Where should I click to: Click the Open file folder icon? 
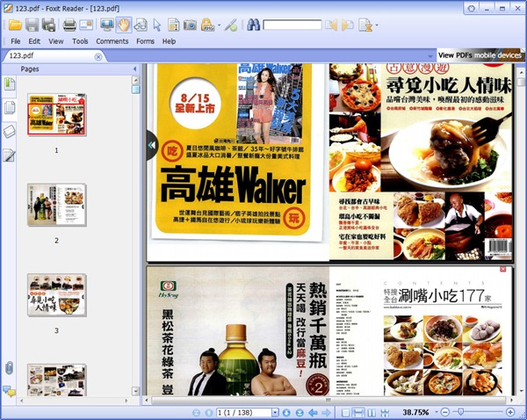tap(15, 25)
